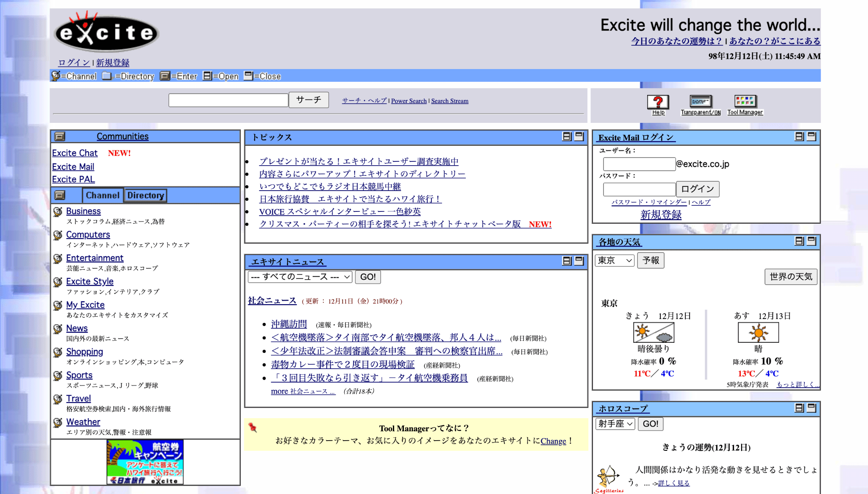The height and width of the screenshot is (494, 868).
Task: Switch to the Directory tab
Action: click(146, 195)
